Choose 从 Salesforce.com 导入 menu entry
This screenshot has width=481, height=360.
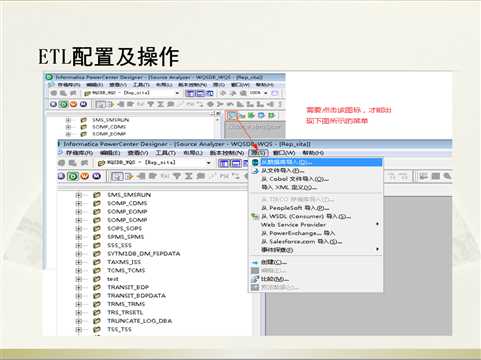(x=316, y=241)
